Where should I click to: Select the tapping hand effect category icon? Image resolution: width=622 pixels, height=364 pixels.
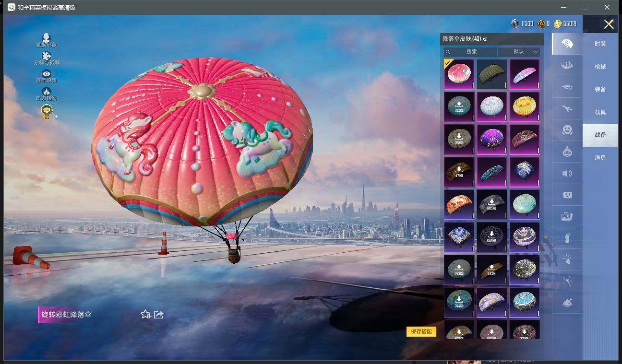[x=567, y=259]
